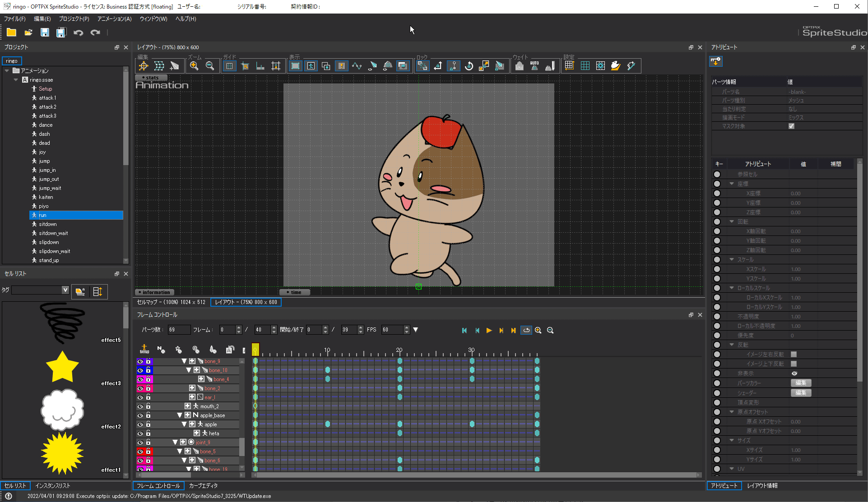Open the grid settings gear icon
Viewport: 868px width, 502px height.
point(600,66)
